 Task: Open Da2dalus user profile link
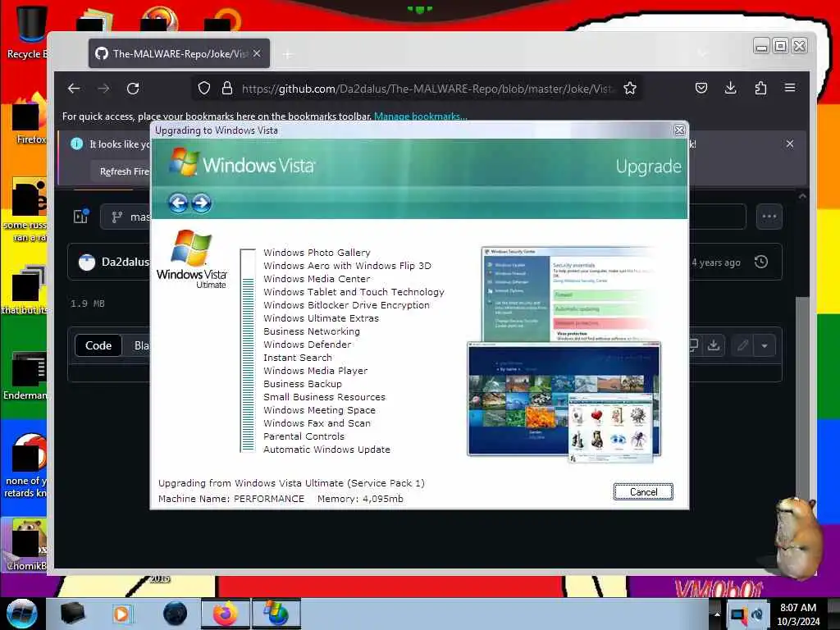pyautogui.click(x=126, y=262)
